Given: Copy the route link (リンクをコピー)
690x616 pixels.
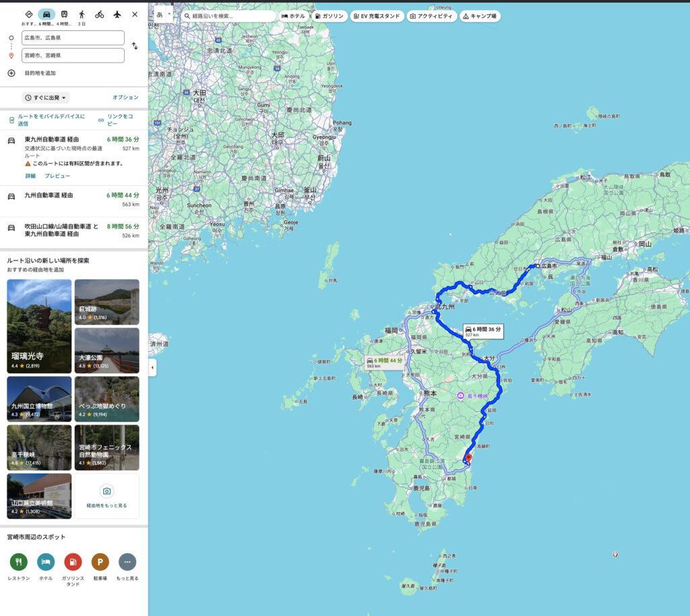Looking at the screenshot, I should tap(116, 120).
